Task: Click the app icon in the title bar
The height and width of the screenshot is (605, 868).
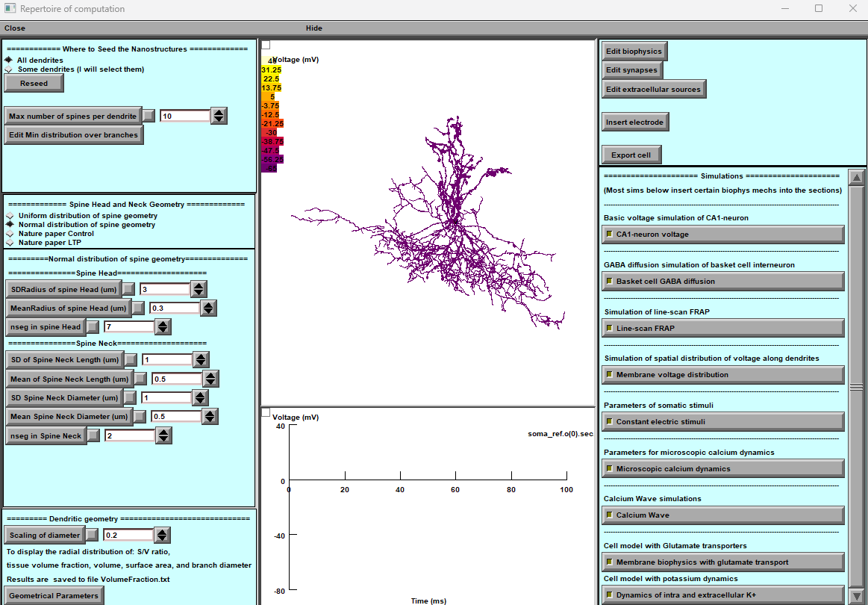Action: 10,9
